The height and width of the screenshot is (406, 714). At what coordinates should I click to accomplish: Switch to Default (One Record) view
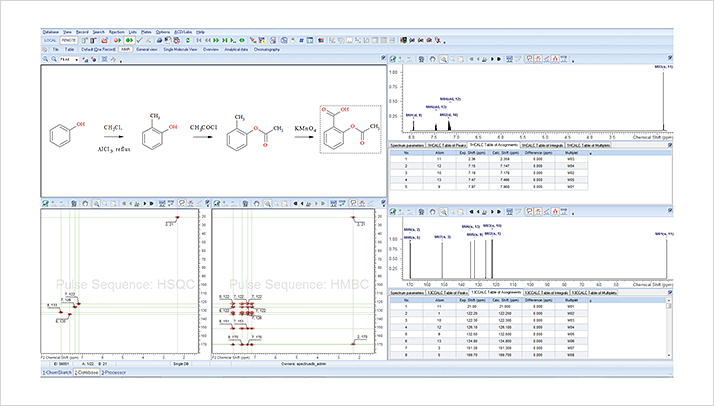coord(98,49)
